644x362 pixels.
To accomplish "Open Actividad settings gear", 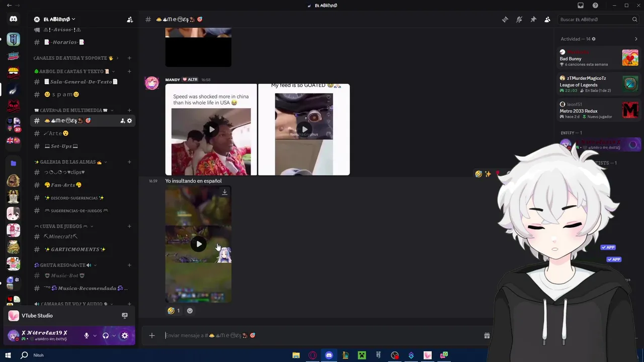I will click(x=594, y=39).
